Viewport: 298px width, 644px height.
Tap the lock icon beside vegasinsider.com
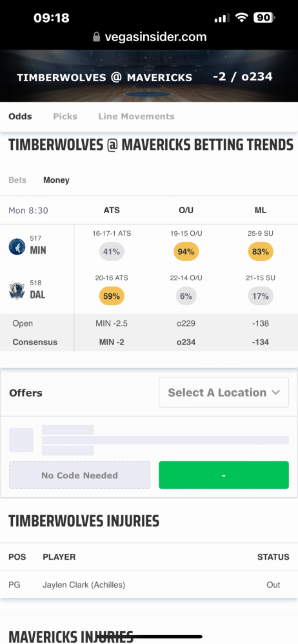pyautogui.click(x=96, y=37)
